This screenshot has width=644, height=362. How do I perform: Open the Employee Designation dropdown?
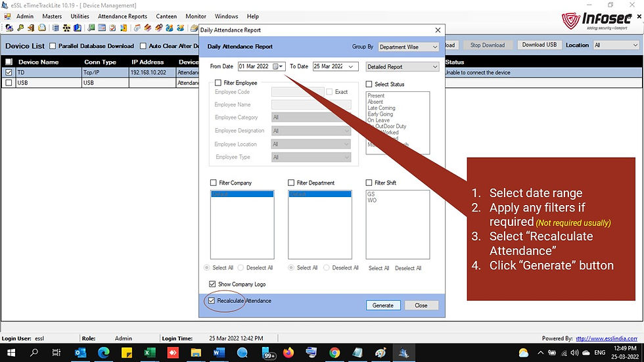pos(311,131)
